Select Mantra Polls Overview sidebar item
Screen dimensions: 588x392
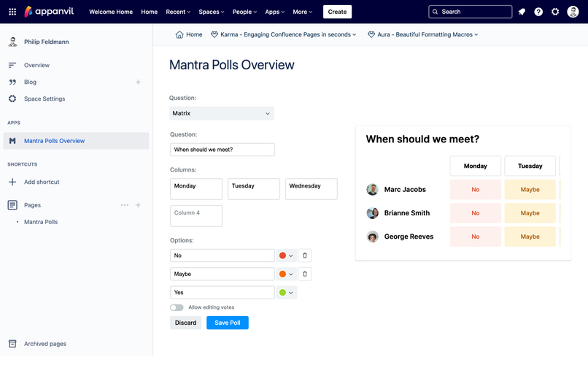point(76,141)
